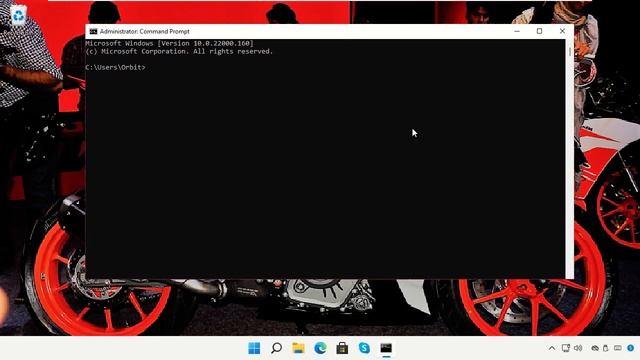
Task: Click the "C:\Users\Orbit>" prompt line
Action: coord(116,67)
